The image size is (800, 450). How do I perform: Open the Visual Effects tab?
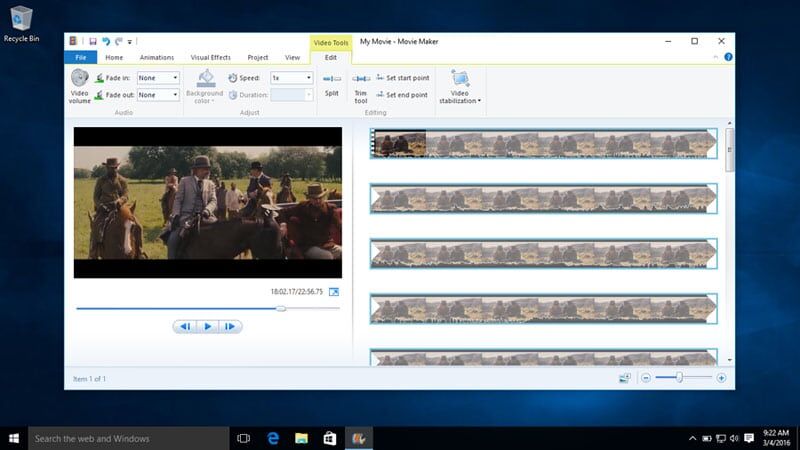210,58
